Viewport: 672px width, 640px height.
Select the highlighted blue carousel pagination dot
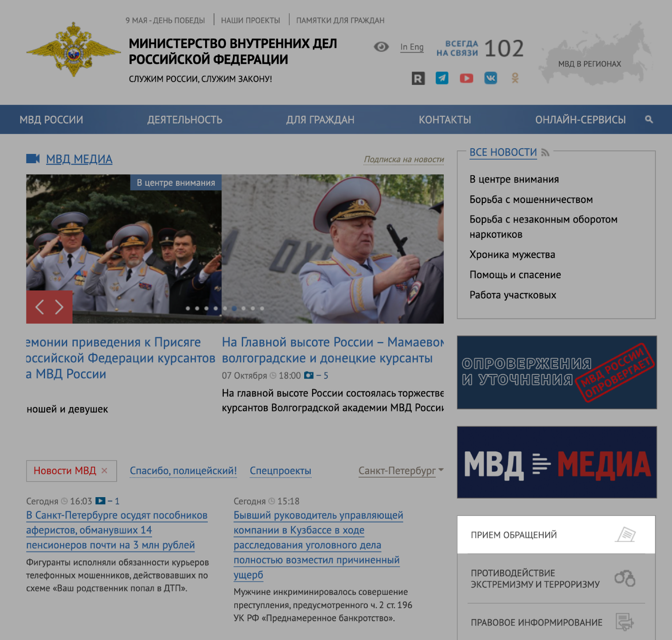point(234,308)
